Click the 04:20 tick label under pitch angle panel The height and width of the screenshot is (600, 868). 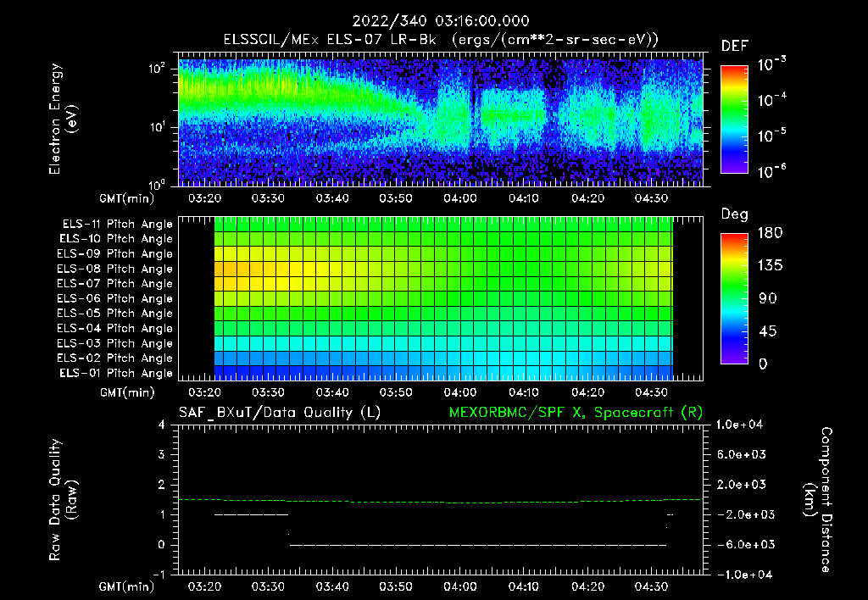588,392
